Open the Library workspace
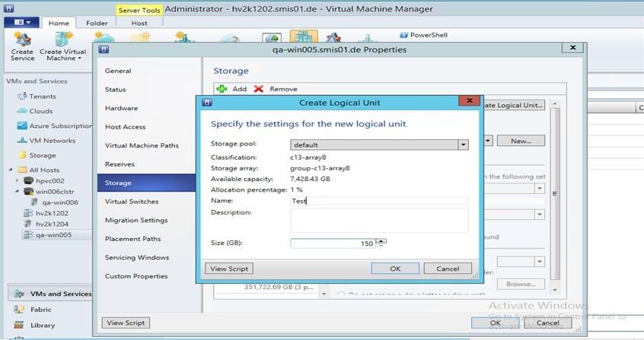644x340 pixels. point(43,325)
